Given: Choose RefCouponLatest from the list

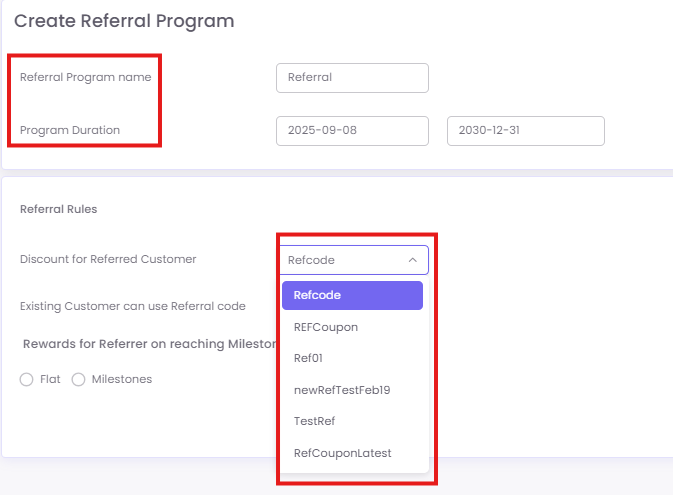Looking at the screenshot, I should point(342,453).
